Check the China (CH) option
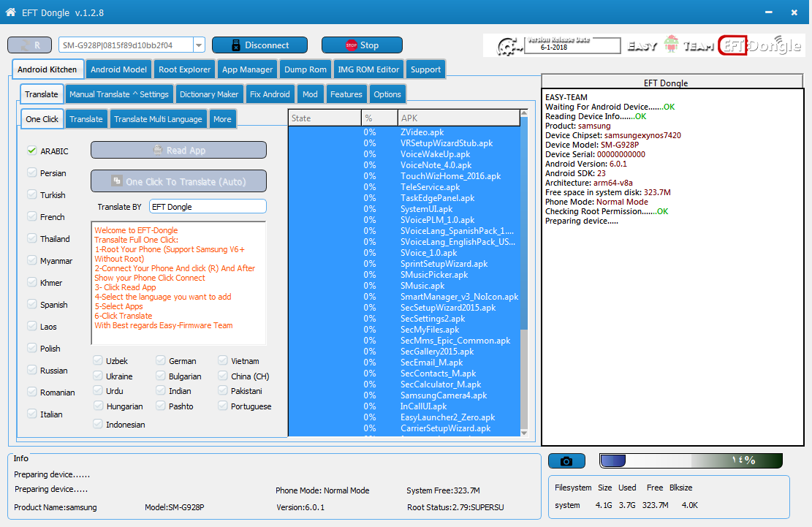 [x=223, y=376]
